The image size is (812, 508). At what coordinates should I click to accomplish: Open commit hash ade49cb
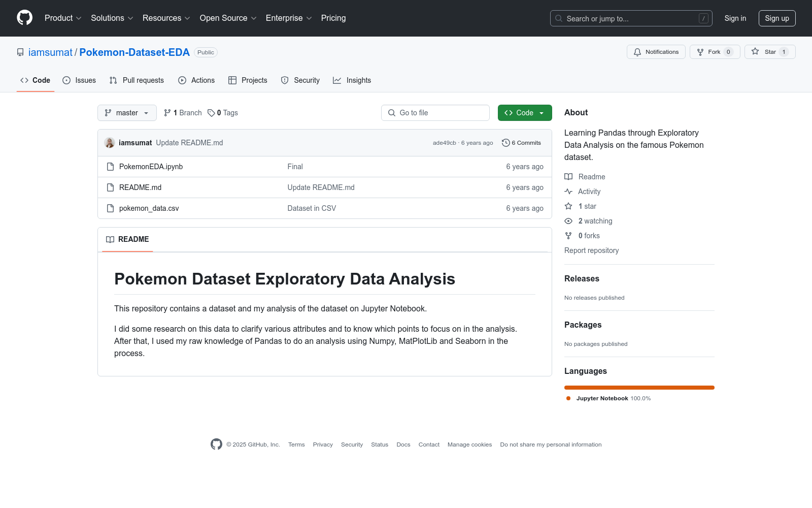pyautogui.click(x=445, y=143)
